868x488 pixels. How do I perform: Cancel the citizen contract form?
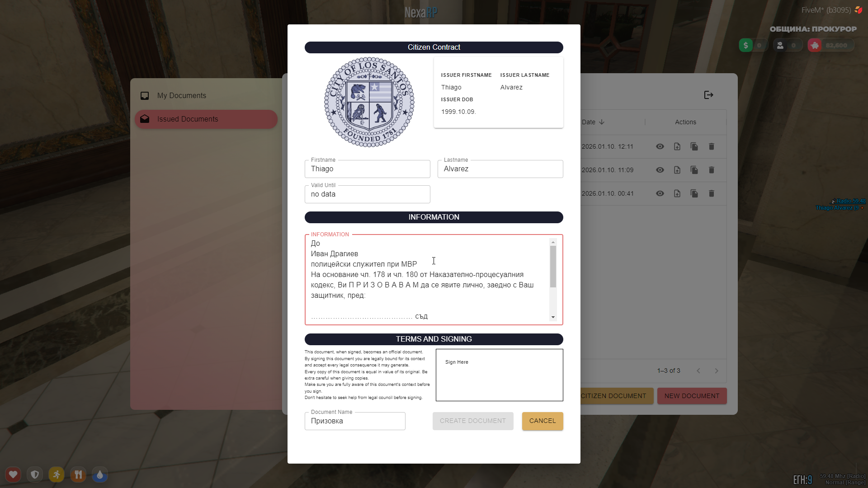point(542,421)
